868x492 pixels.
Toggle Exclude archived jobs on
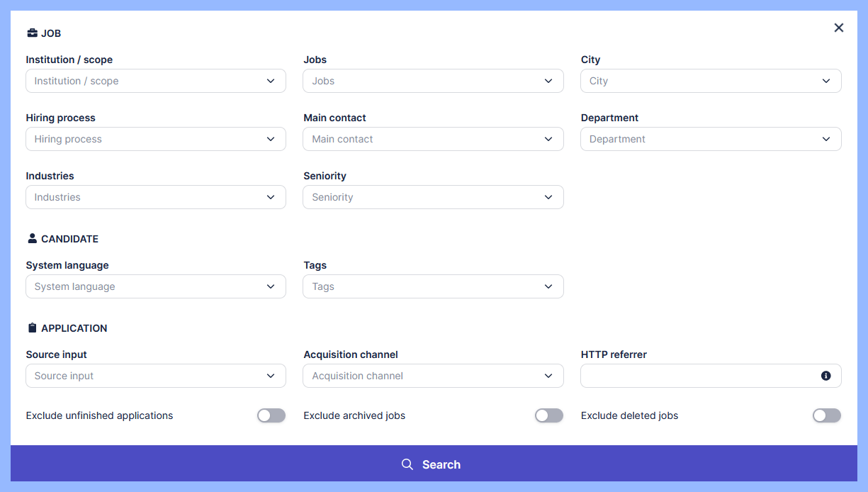coord(549,415)
